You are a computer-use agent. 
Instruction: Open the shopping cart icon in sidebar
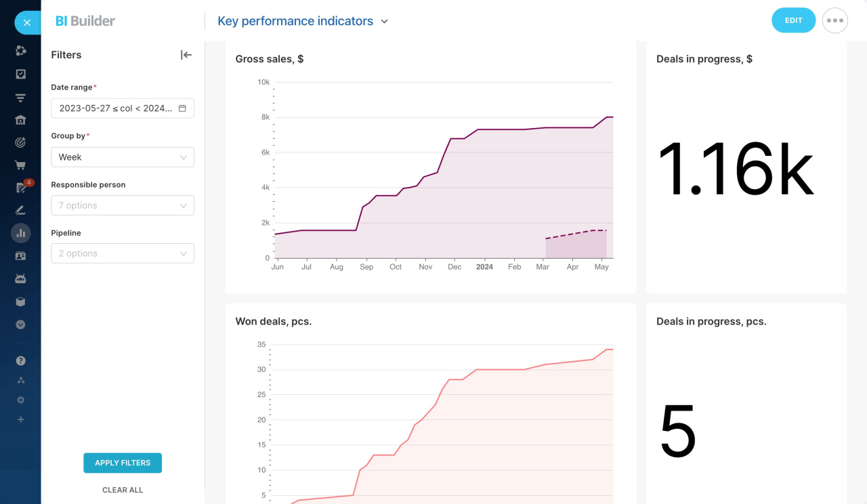[x=20, y=165]
